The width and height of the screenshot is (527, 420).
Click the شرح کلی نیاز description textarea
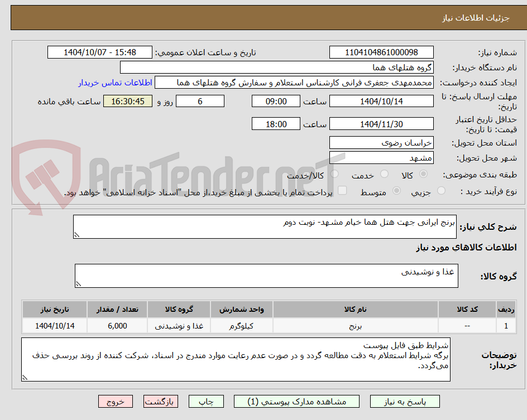(265, 227)
